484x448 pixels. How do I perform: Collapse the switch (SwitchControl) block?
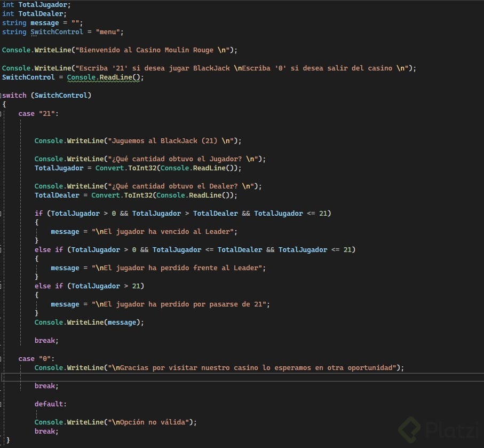[1, 95]
